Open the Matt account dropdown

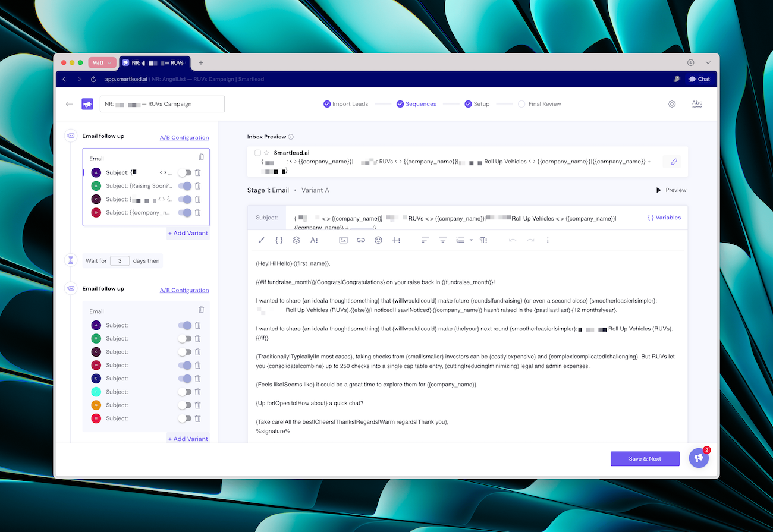click(x=102, y=62)
